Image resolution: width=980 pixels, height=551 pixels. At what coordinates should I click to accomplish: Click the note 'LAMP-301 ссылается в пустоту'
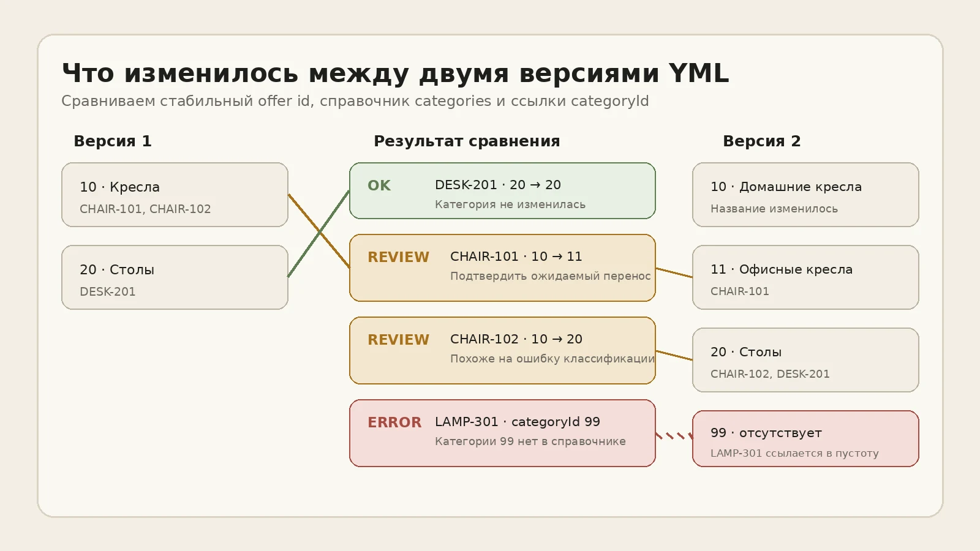794,453
